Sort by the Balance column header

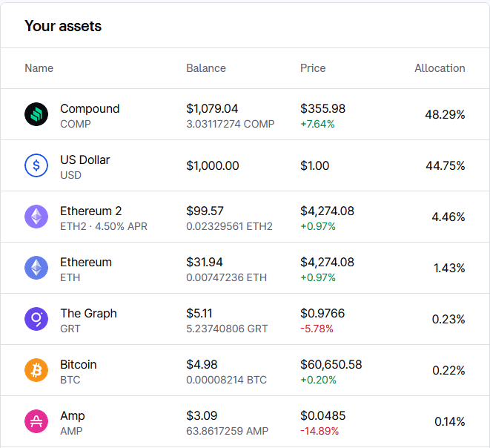pos(206,68)
